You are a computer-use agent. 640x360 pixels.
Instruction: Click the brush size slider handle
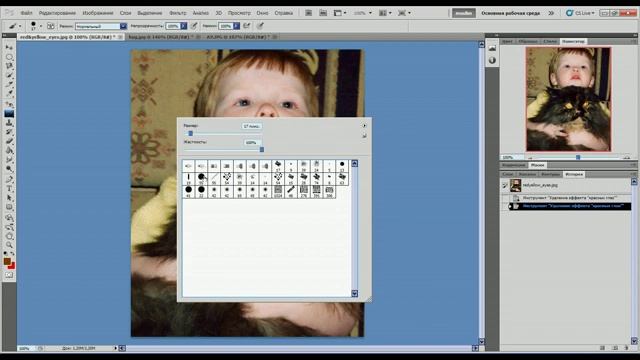coord(191,133)
